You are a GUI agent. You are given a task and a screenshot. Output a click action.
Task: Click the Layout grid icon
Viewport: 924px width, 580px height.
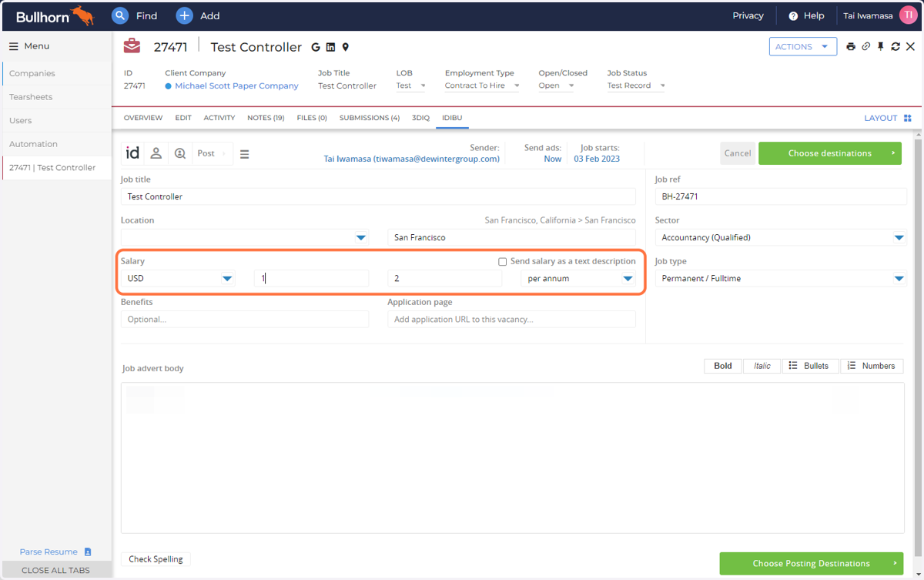point(907,118)
